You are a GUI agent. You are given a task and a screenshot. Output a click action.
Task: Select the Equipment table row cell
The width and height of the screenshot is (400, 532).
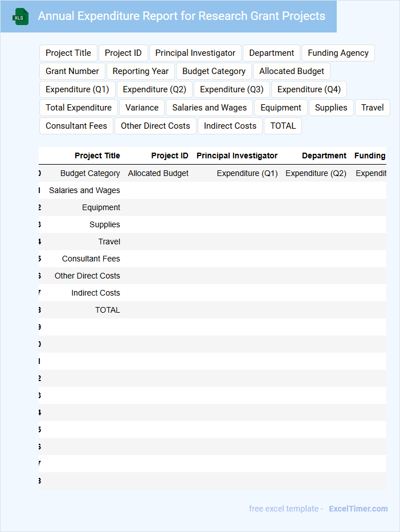click(101, 208)
